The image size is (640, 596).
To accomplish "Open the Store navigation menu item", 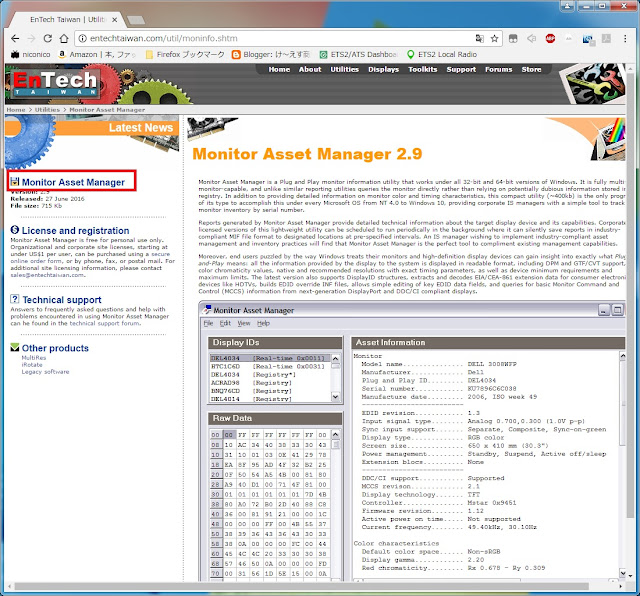I will pyautogui.click(x=531, y=69).
